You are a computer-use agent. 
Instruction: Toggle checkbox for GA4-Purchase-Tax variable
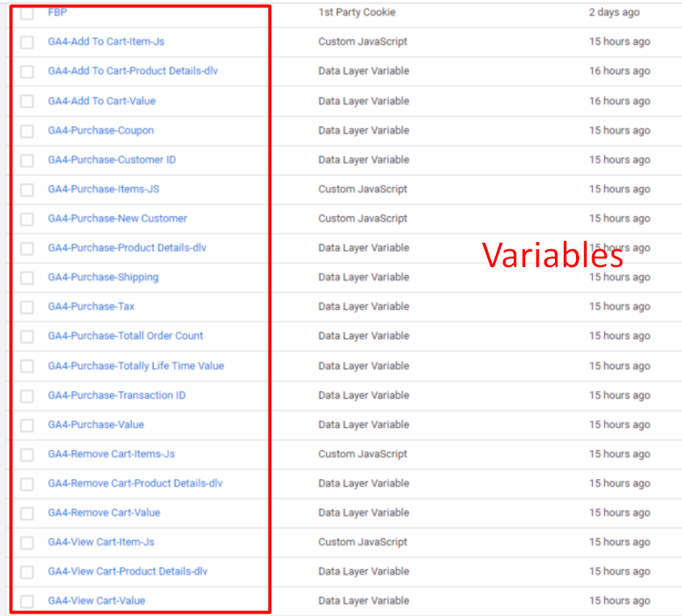[28, 308]
